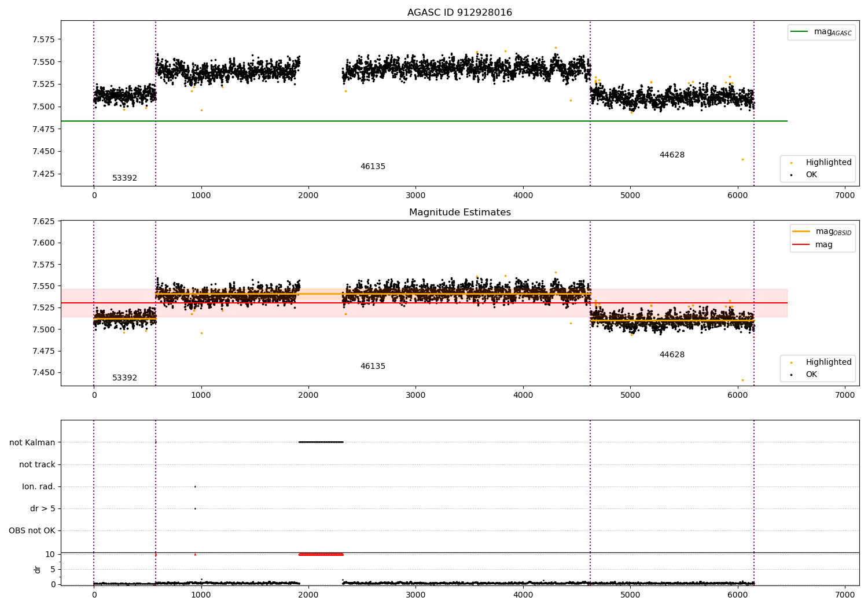This screenshot has height=608, width=868.
Task: Click the 'dr > 5' row label
Action: pos(43,508)
